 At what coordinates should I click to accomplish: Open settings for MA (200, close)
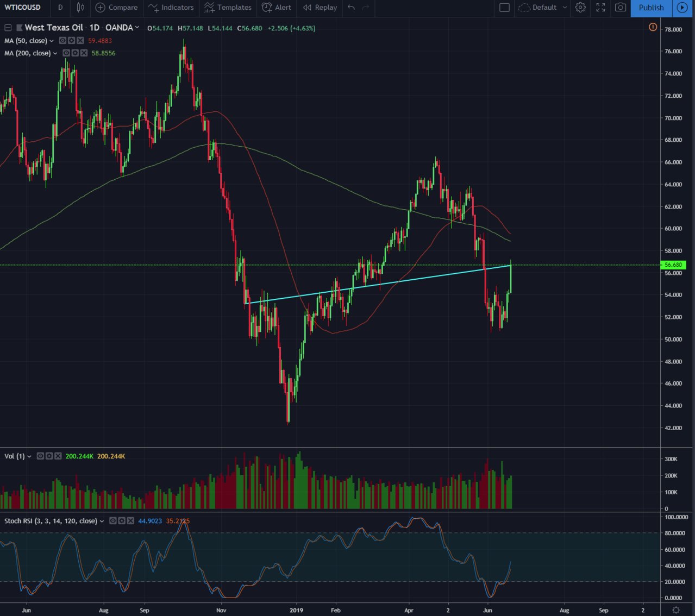[74, 53]
